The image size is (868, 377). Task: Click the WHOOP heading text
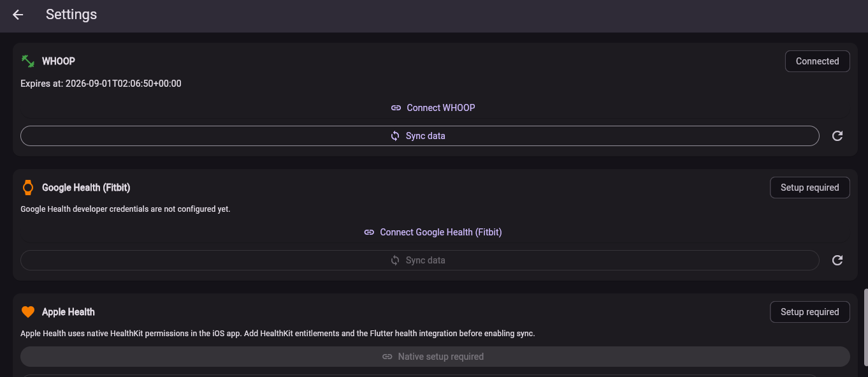pos(59,61)
